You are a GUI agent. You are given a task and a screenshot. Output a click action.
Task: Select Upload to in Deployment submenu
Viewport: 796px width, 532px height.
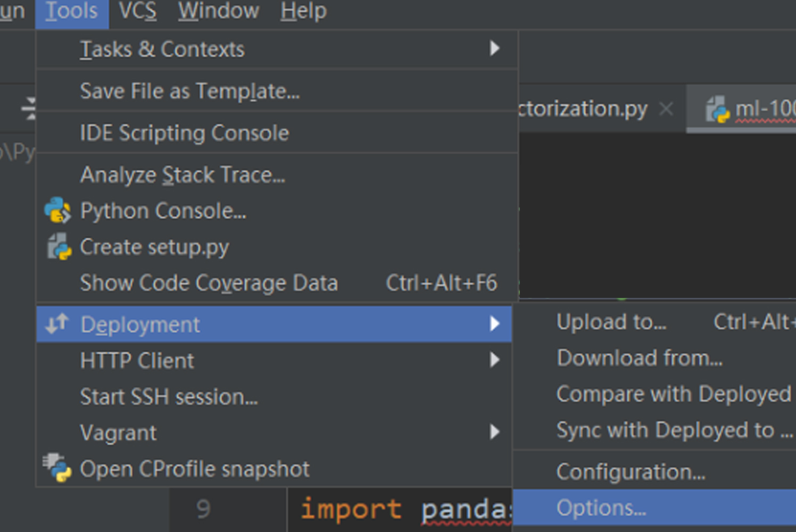tap(654, 322)
